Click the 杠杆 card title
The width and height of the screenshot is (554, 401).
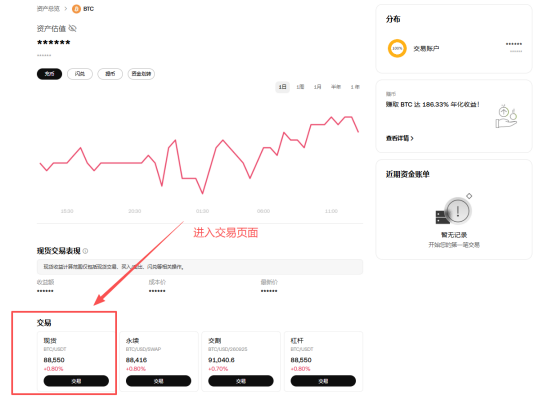click(x=297, y=341)
